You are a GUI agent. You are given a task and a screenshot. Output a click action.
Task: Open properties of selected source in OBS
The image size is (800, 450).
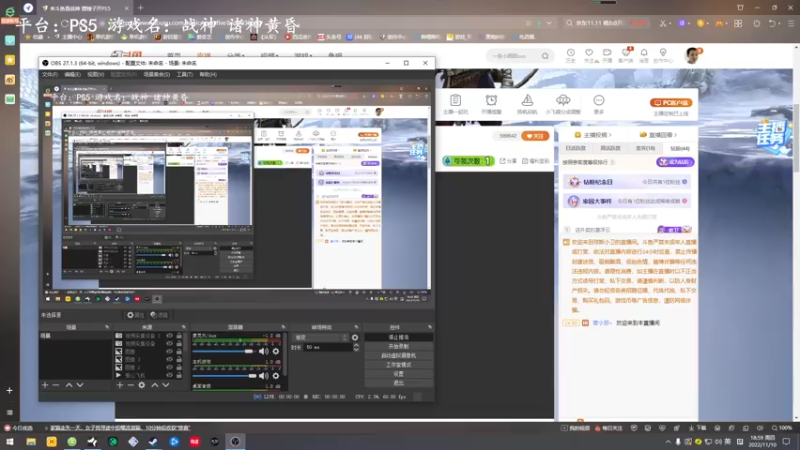click(x=136, y=315)
